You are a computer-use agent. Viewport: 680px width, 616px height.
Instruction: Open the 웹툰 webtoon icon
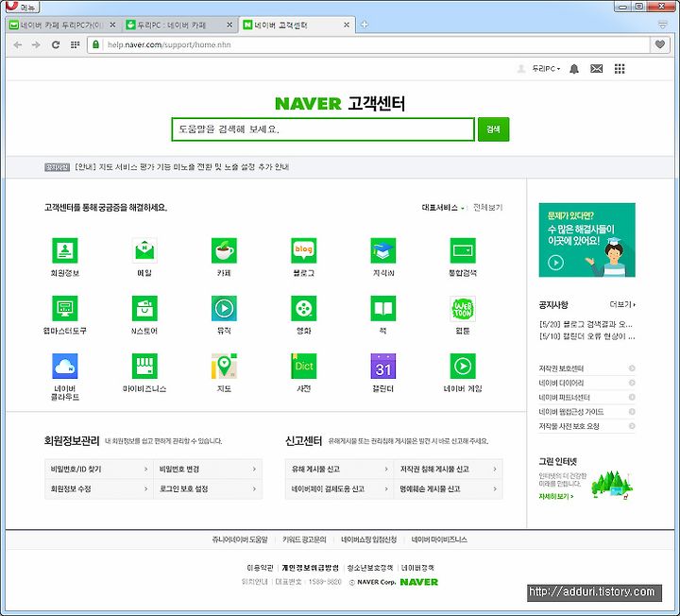463,308
